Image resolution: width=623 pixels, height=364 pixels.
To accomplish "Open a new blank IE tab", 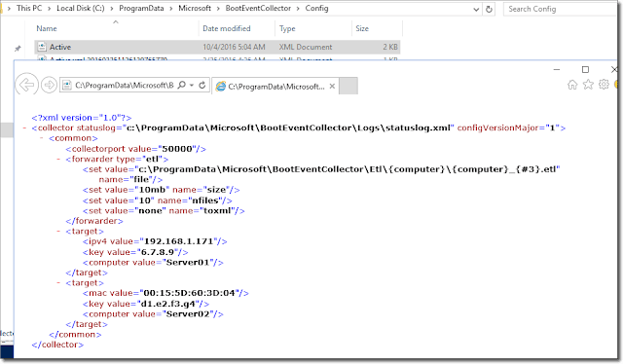I will [x=348, y=87].
